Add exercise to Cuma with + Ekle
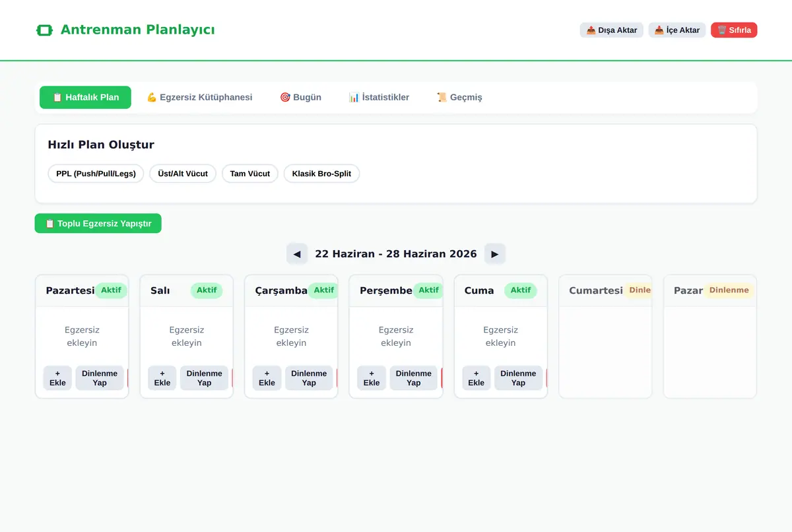 click(x=476, y=378)
